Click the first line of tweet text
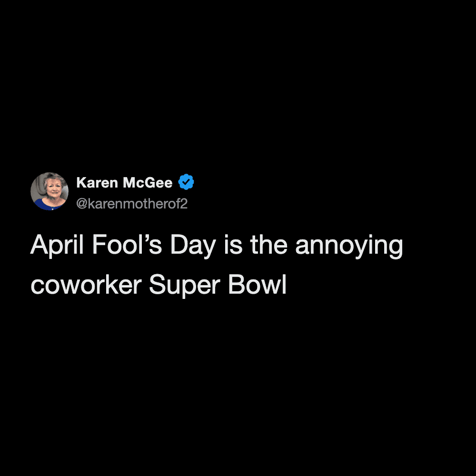 (217, 246)
